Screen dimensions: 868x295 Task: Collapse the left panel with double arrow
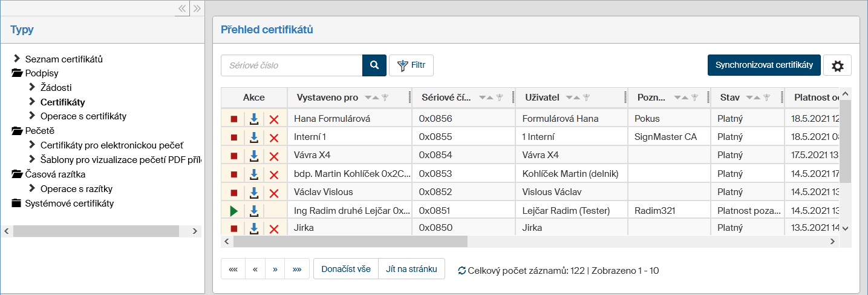(182, 8)
